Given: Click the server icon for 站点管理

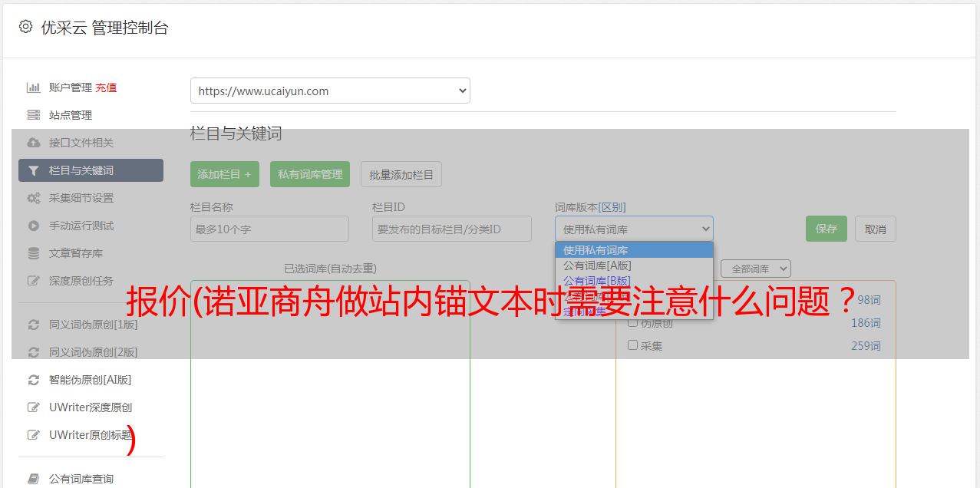Looking at the screenshot, I should pyautogui.click(x=34, y=115).
